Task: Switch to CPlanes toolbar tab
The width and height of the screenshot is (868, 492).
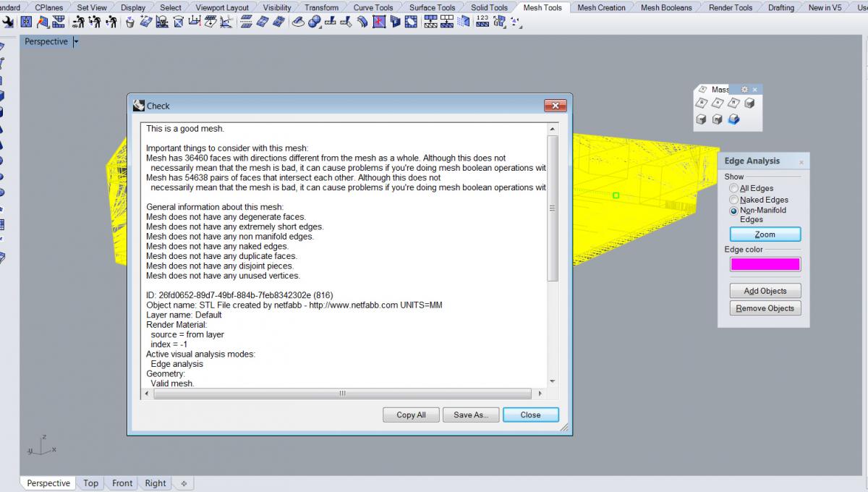Action: 48,7
